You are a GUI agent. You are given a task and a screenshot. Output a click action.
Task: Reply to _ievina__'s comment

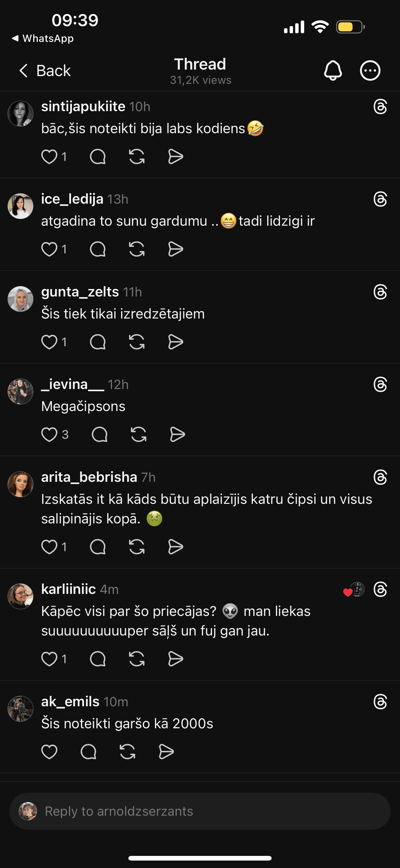[99, 434]
